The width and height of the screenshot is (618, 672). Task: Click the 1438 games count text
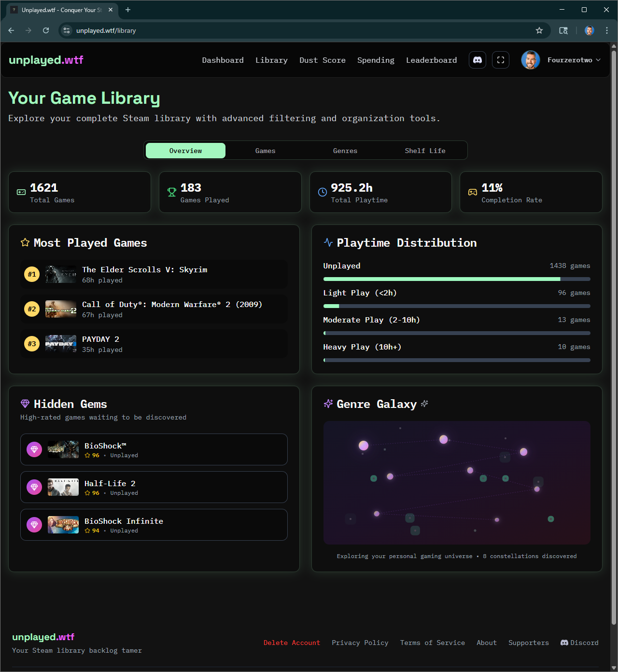coord(570,266)
